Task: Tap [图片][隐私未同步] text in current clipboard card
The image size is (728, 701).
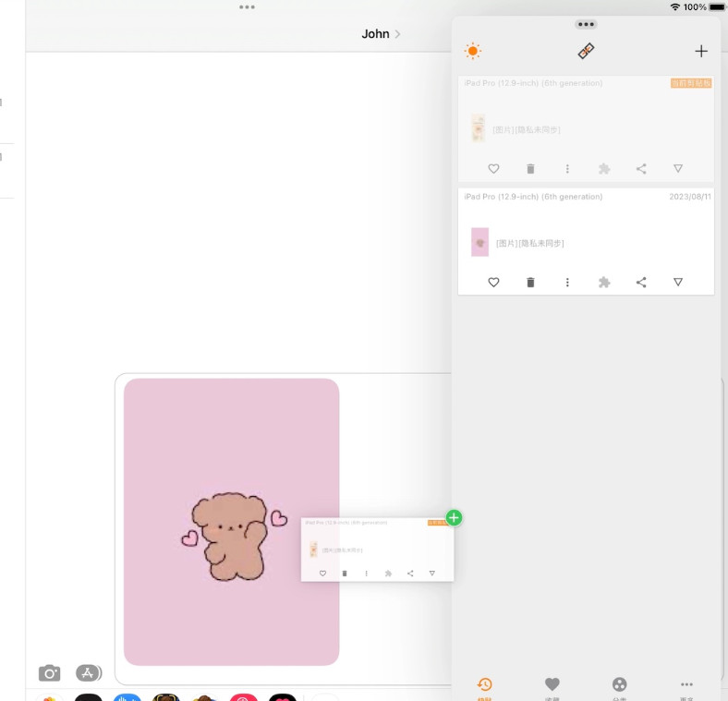Action: click(x=526, y=129)
